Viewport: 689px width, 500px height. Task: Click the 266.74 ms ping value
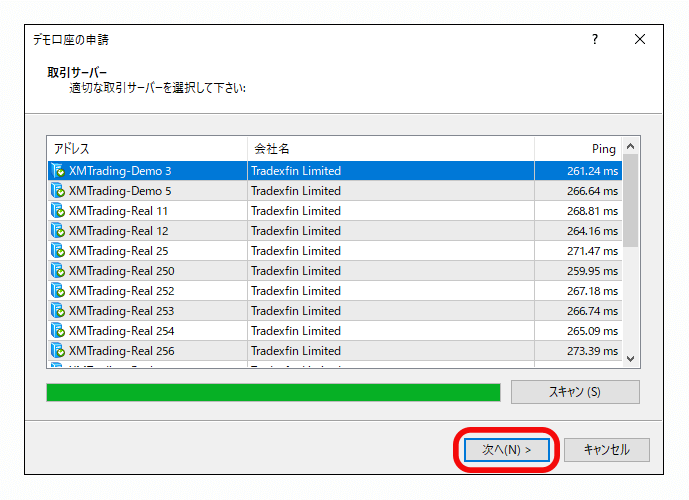click(x=592, y=311)
